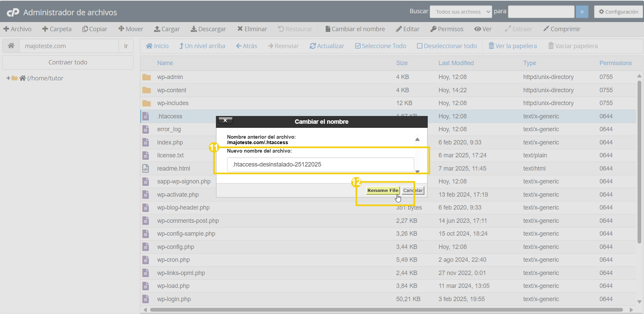This screenshot has height=314, width=644.
Task: Click the Restaurar toolbar item
Action: (x=295, y=29)
